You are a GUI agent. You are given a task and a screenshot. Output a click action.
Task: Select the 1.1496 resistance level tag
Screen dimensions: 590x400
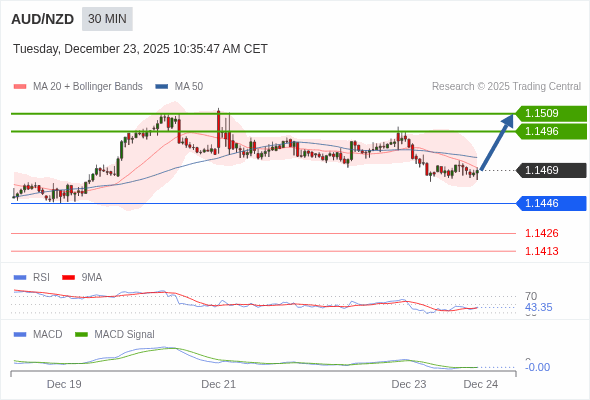coord(551,131)
